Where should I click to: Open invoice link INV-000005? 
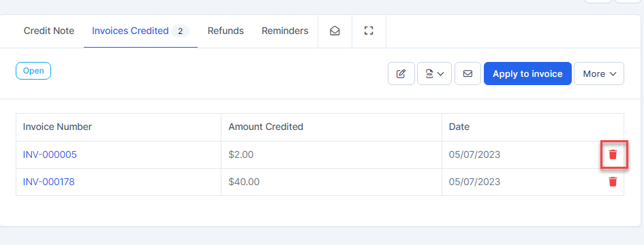50,154
